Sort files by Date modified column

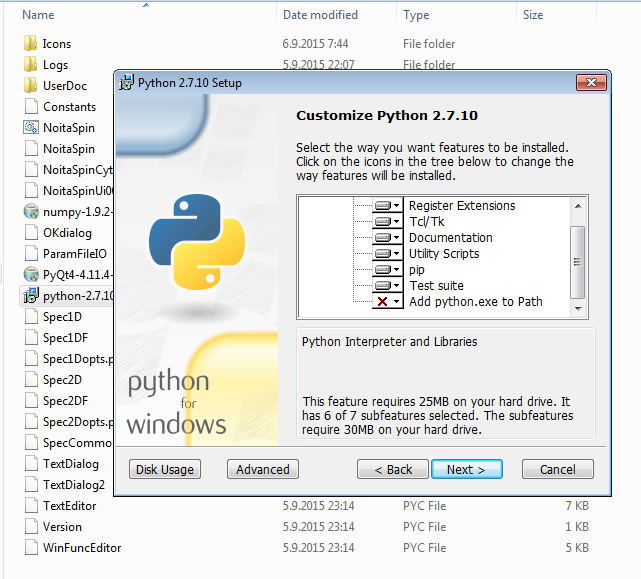coord(320,15)
